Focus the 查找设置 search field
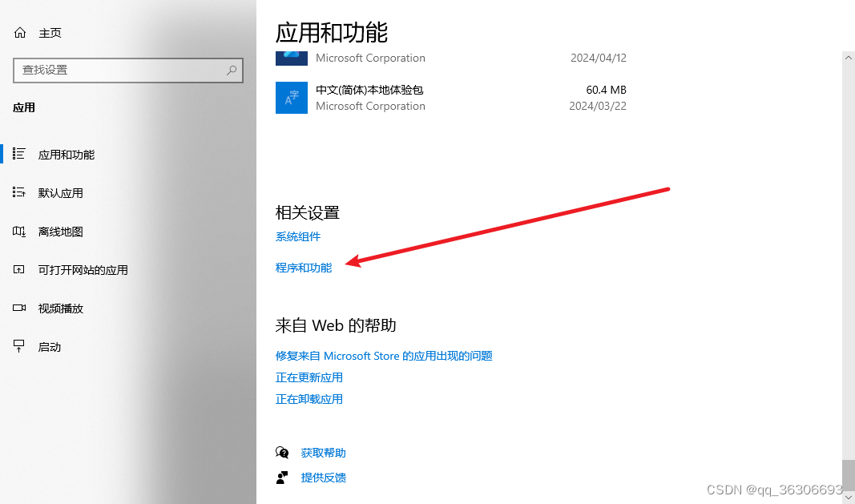This screenshot has width=855, height=504. 128,71
